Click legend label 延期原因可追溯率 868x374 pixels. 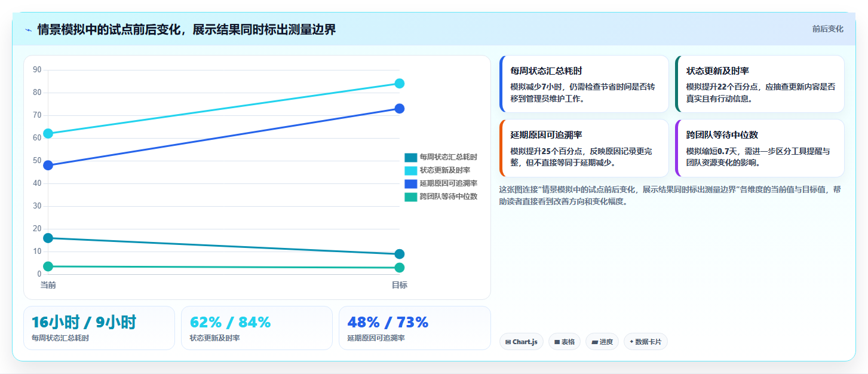[448, 183]
